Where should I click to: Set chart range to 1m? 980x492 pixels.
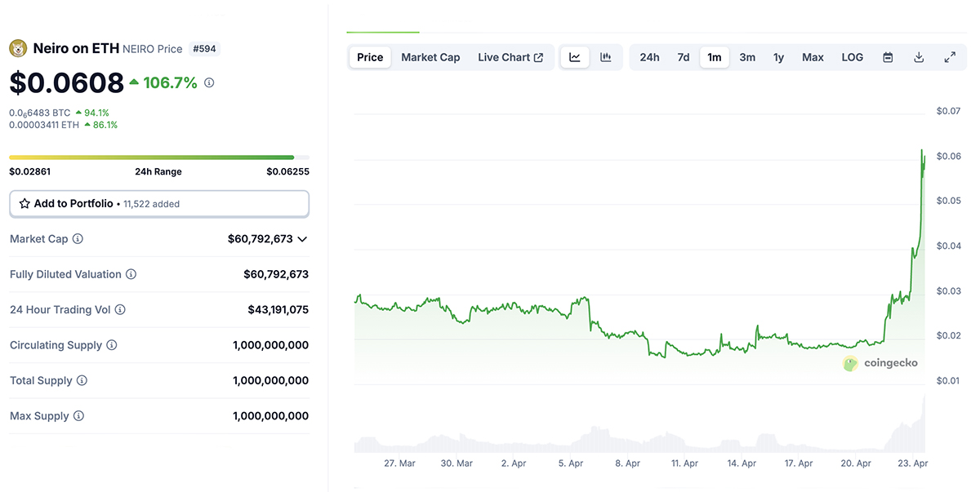tap(715, 57)
